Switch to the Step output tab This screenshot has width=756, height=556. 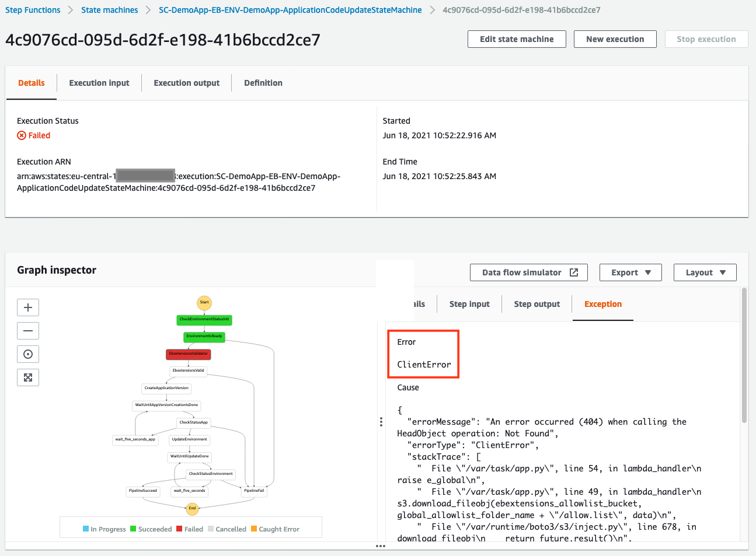(x=537, y=304)
